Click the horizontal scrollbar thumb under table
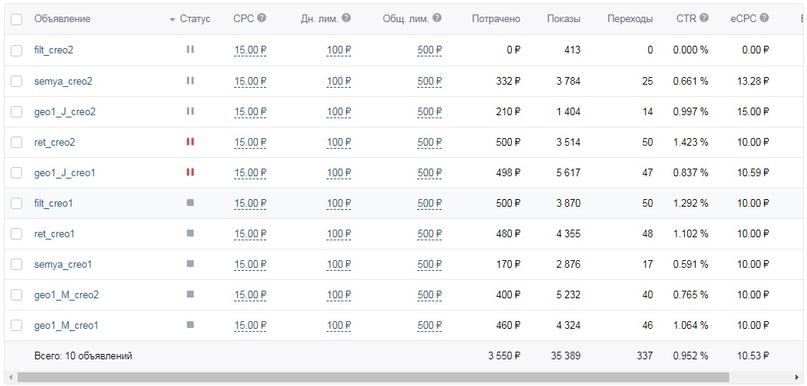 click(x=373, y=377)
